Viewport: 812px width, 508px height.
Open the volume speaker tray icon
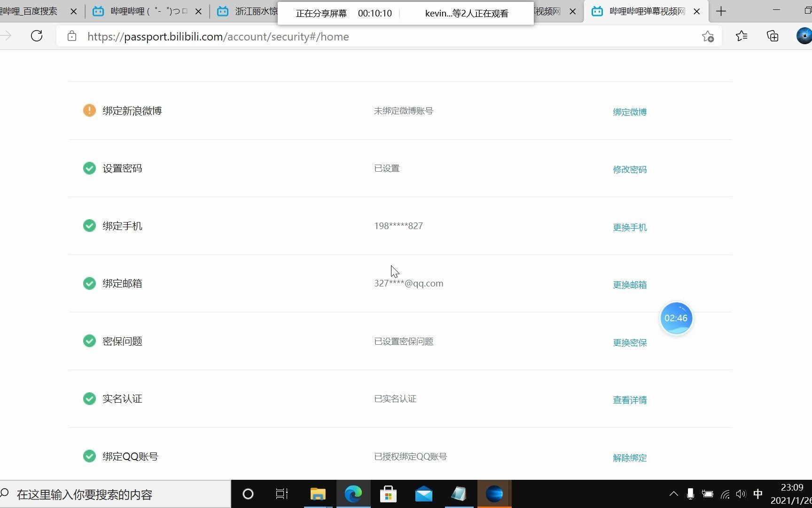pos(741,494)
